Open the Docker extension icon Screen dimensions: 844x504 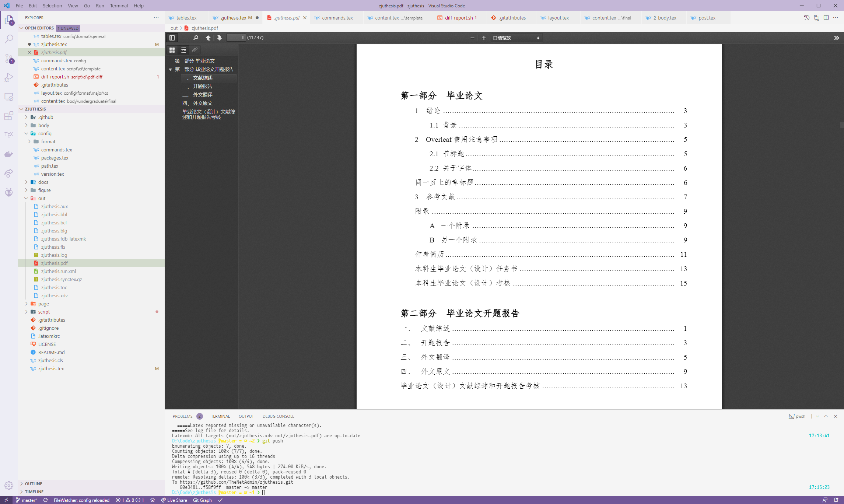tap(9, 154)
